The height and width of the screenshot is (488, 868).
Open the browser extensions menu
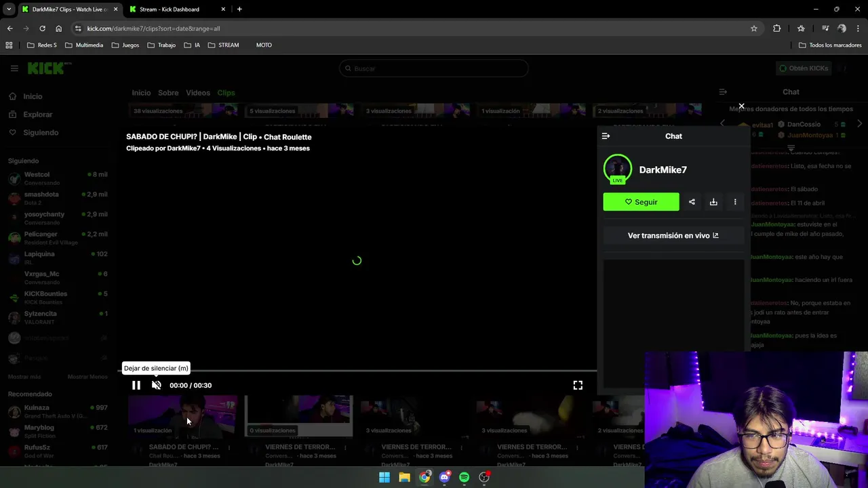click(x=777, y=28)
